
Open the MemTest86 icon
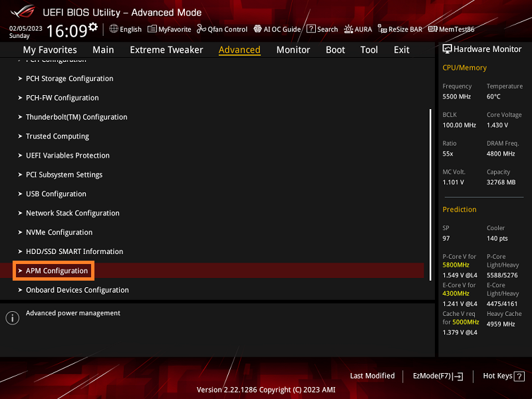pos(433,29)
